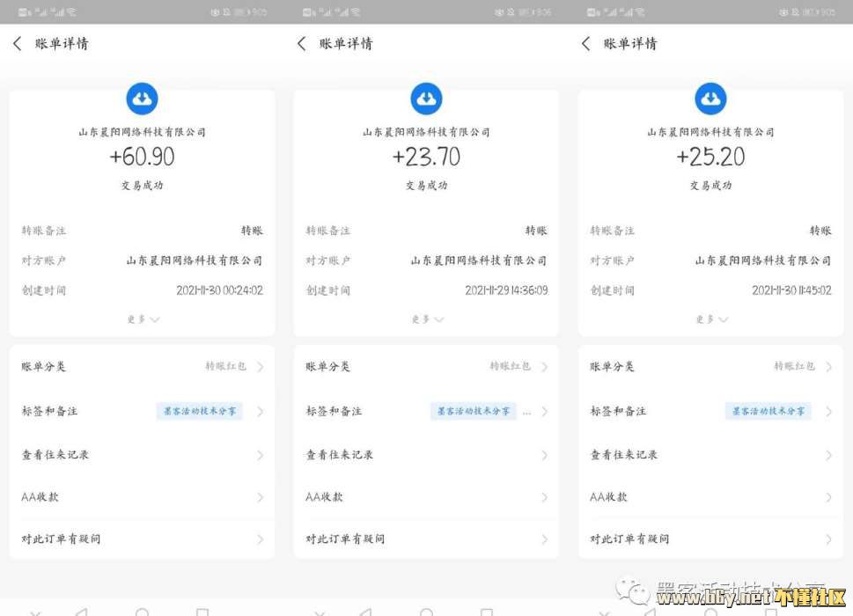The image size is (853, 616).
Task: Expand 更多 under the 00:24:02 creation time
Action: [142, 319]
